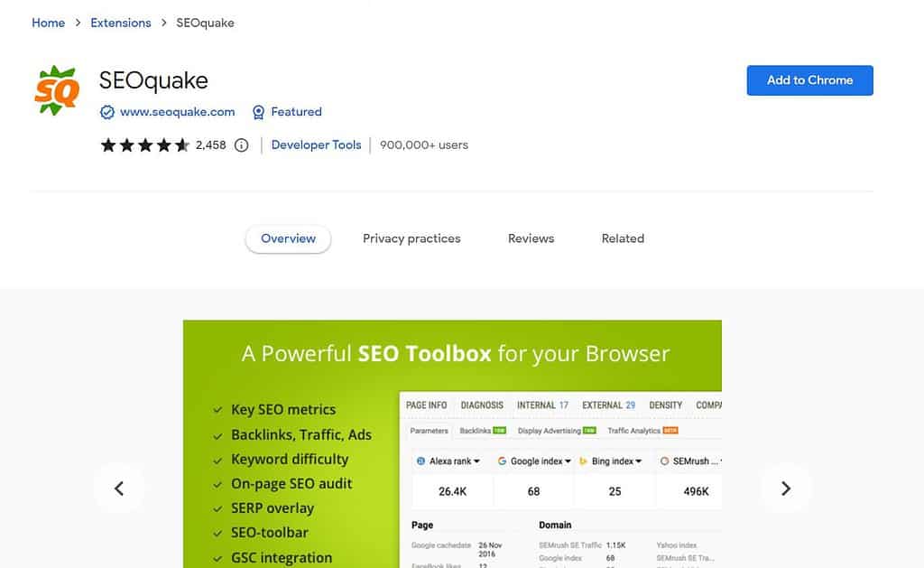Navigate to the Extensions breadcrumb
Screen dimensions: 924x568
[120, 23]
